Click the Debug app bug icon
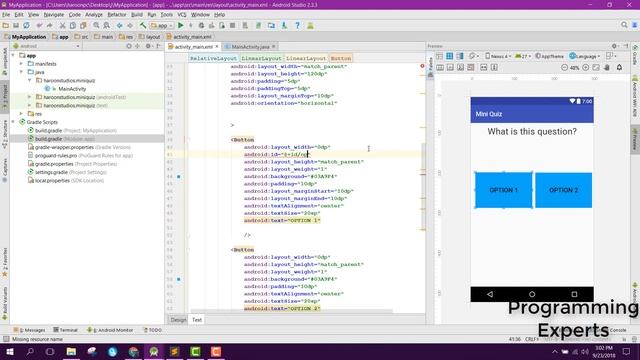This screenshot has height=360, width=640. coord(201,25)
